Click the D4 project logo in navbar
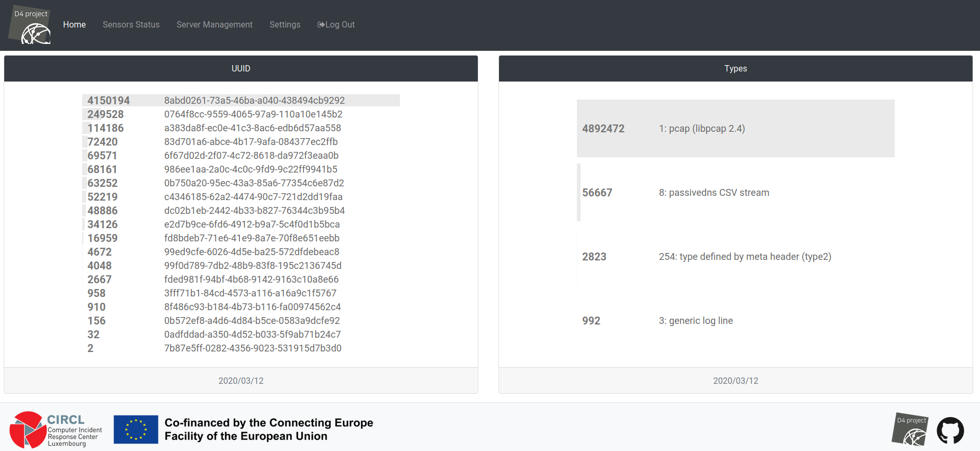This screenshot has height=451, width=980. click(x=31, y=26)
